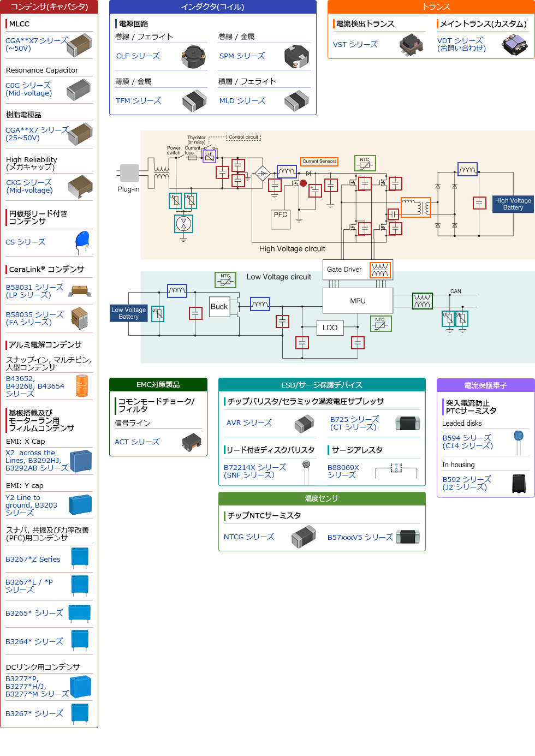Click the orange aluminum electrolytic capacitor image
This screenshot has width=535, height=756.
[82, 385]
